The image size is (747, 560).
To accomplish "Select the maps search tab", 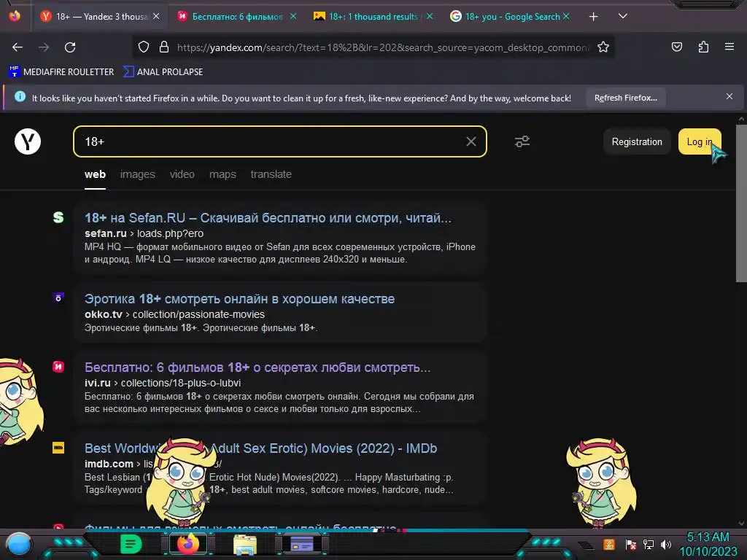I will (x=222, y=174).
